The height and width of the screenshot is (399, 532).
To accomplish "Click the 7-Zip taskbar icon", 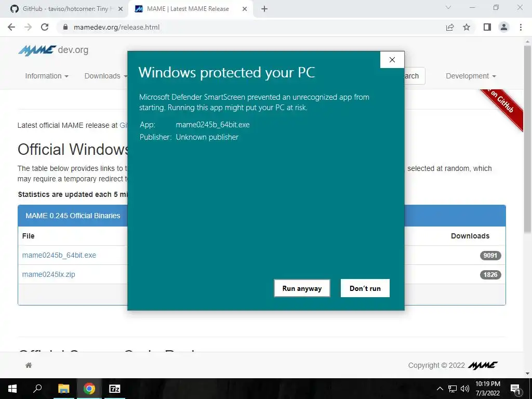I will [115, 389].
